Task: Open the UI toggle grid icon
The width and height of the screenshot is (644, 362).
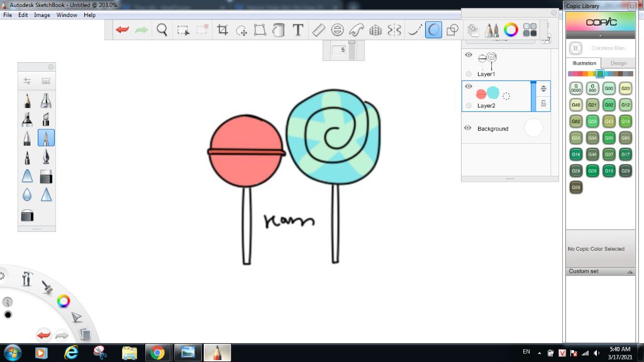Action: (530, 30)
